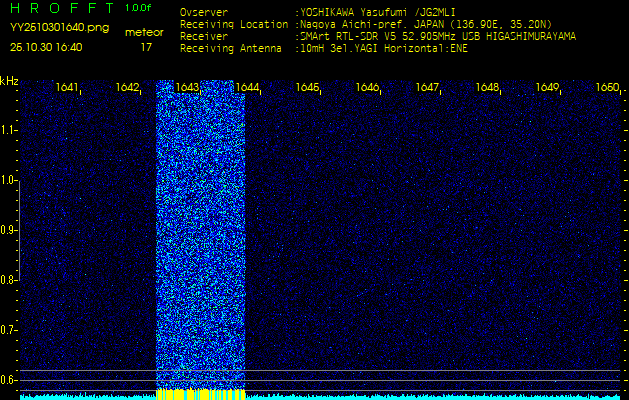Click the 1.0 kHz frequency tick

(9, 181)
